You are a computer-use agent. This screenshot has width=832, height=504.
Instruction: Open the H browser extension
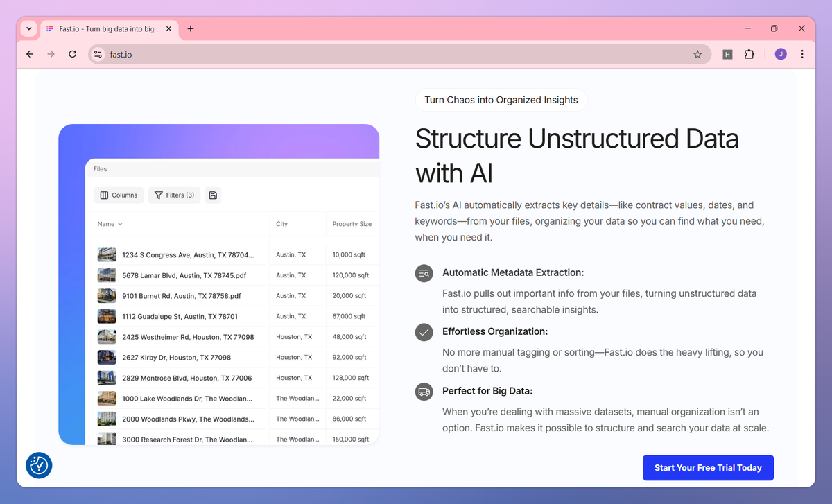(727, 54)
